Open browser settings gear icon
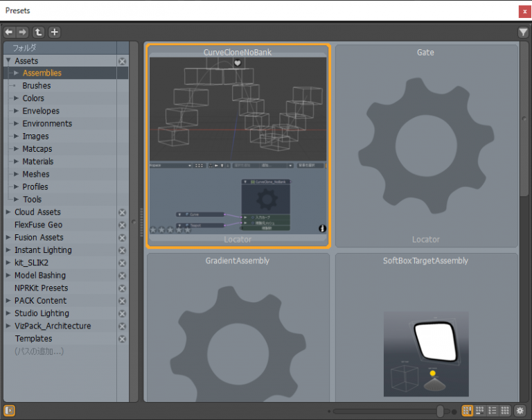 point(520,411)
